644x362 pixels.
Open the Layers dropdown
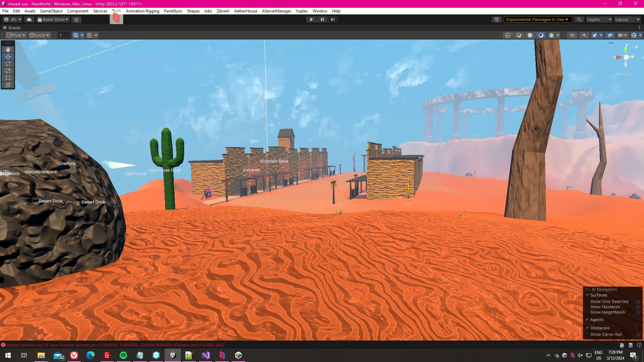coord(599,19)
